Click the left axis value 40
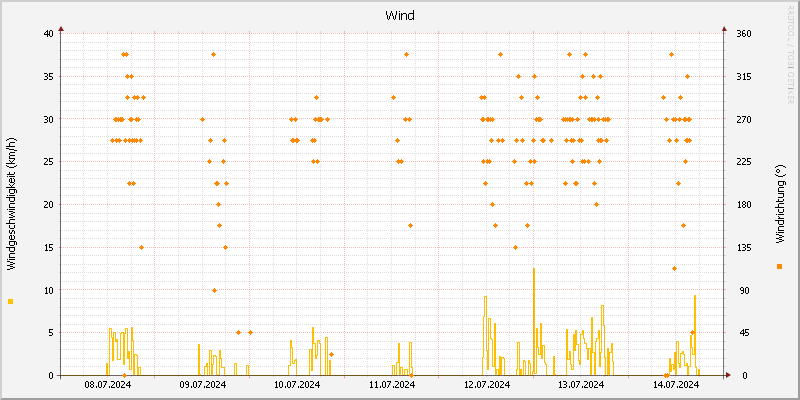The width and height of the screenshot is (800, 400). (x=48, y=34)
